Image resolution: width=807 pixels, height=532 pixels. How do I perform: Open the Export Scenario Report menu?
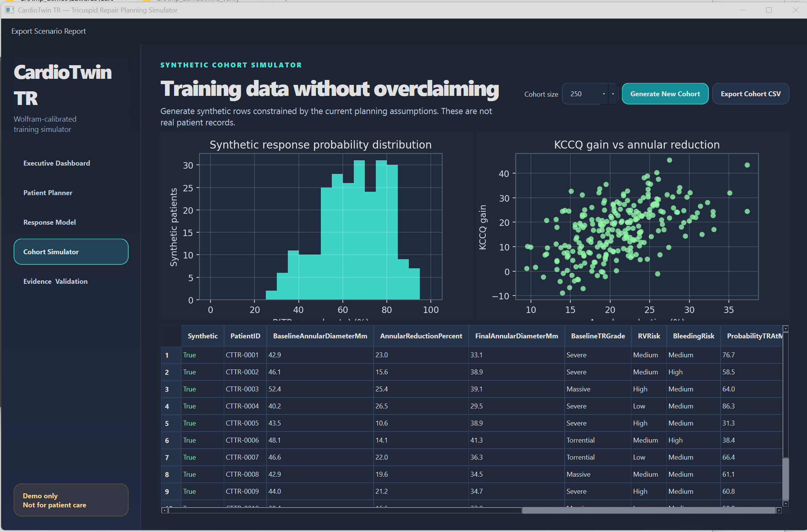pos(49,31)
